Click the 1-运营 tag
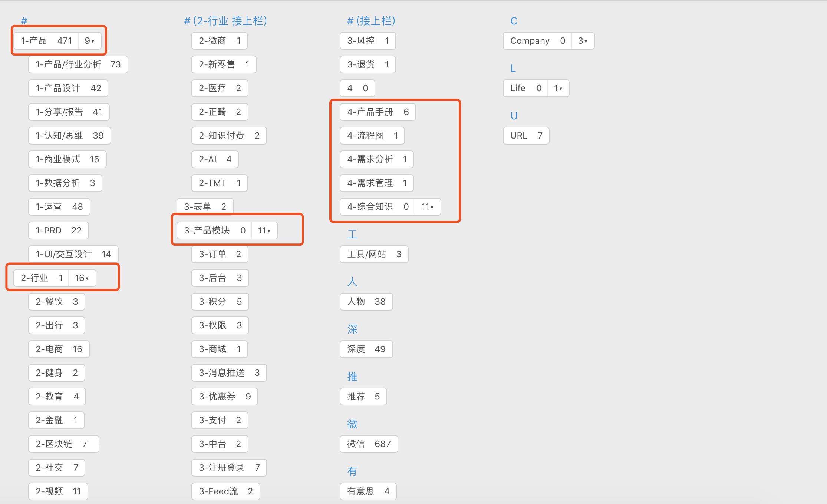 pos(59,207)
